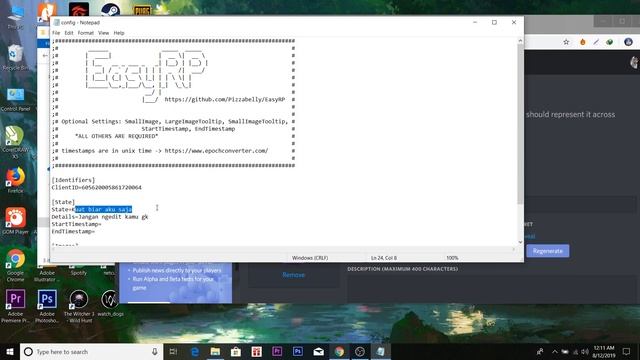Select the Garena desktop icon
Screen dimensions: 640x360
[x=79, y=10]
